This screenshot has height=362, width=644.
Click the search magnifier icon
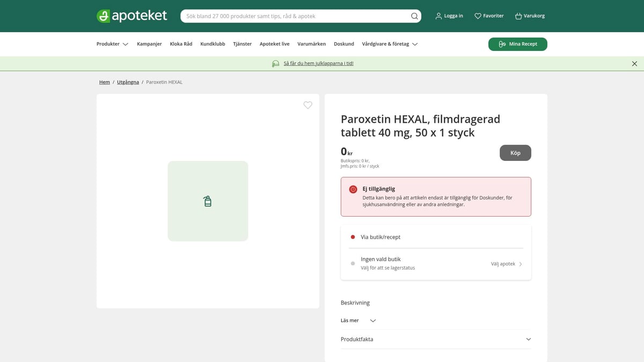414,16
